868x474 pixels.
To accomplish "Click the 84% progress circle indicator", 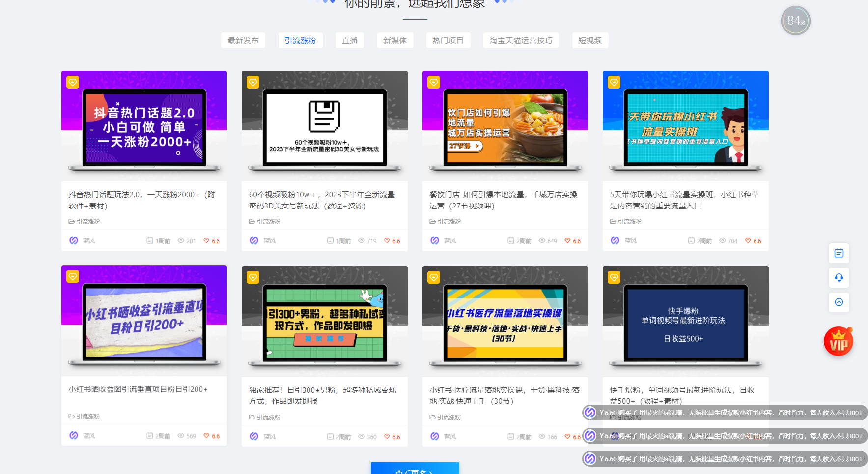I will click(796, 21).
